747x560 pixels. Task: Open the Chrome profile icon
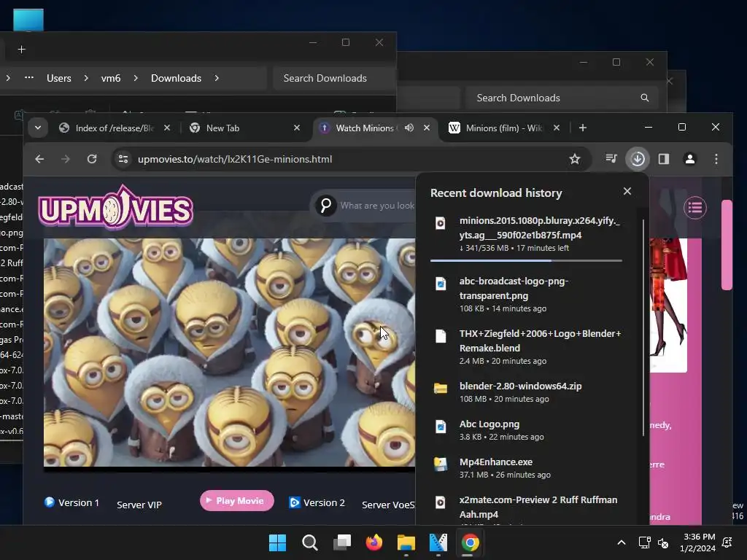[690, 158]
